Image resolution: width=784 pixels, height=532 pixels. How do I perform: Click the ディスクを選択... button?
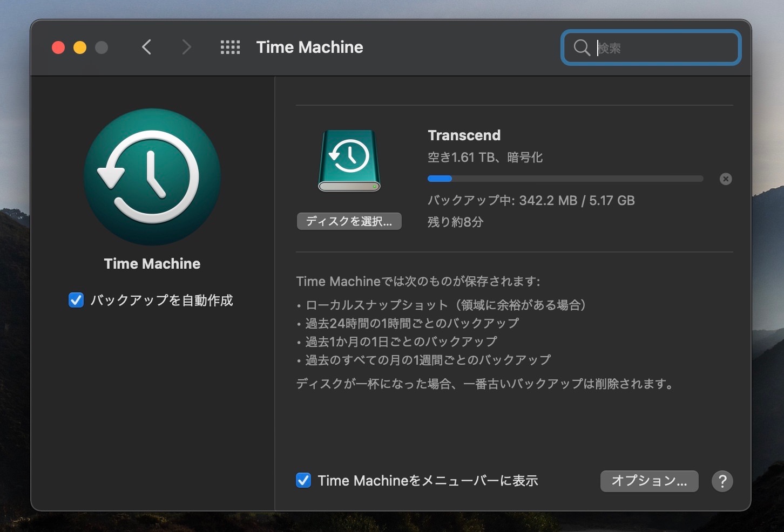pyautogui.click(x=349, y=221)
